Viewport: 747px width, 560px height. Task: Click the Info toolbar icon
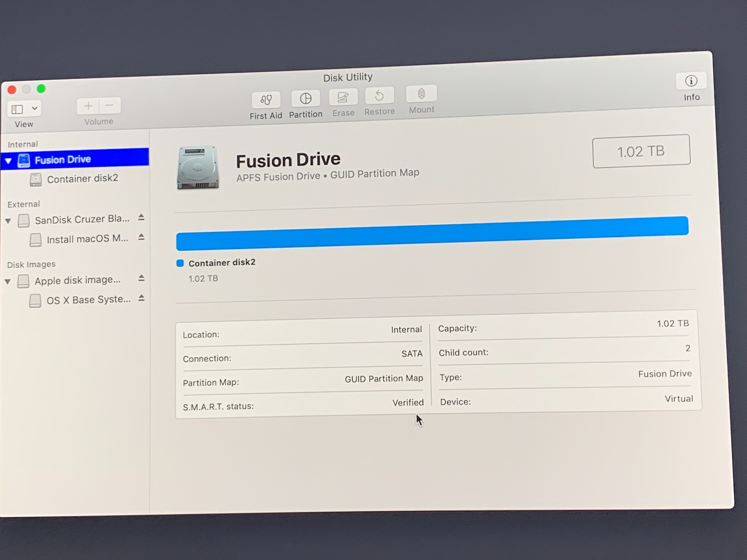691,81
